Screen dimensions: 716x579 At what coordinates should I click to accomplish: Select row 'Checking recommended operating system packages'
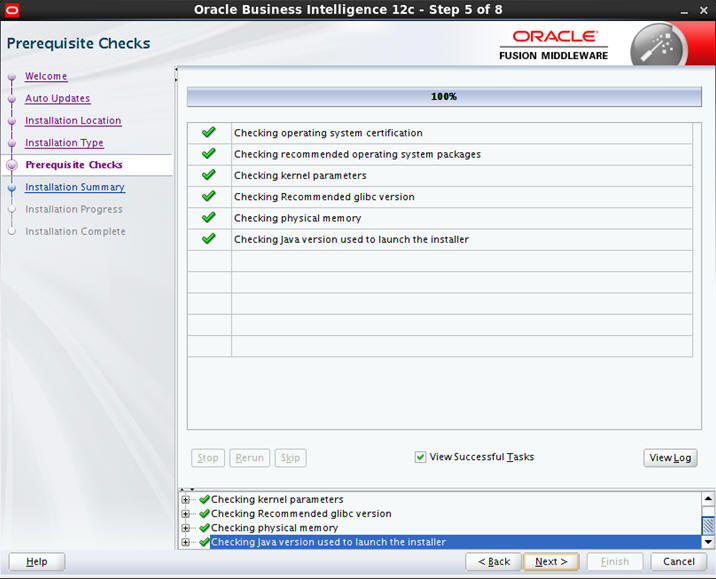[440, 154]
